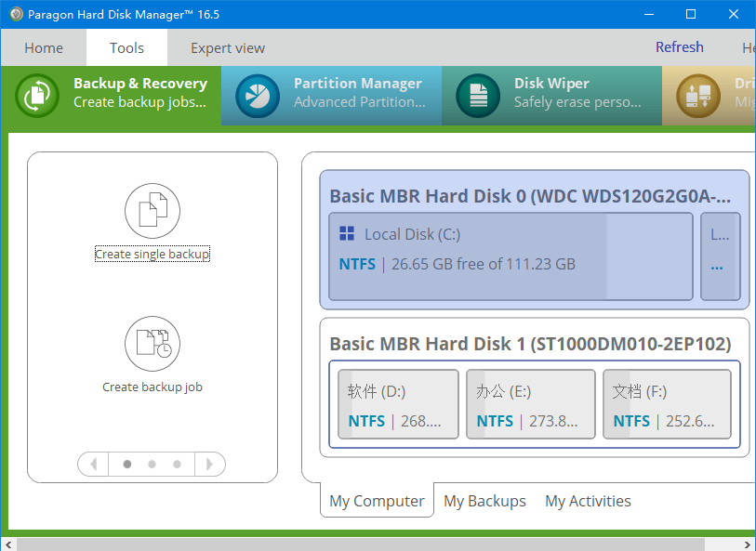Click the Disk Wiper title text
Viewport: 756px width, 551px height.
(551, 84)
